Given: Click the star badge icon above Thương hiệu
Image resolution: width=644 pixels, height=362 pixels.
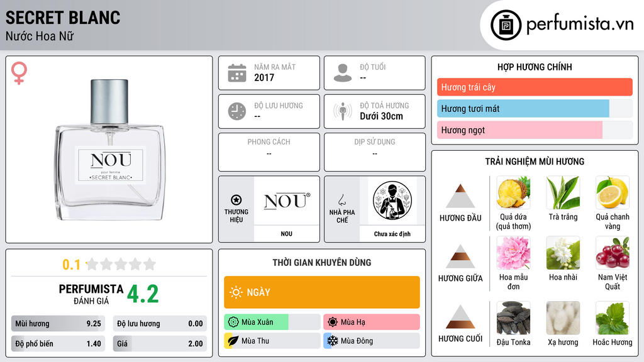Looking at the screenshot, I should point(236,200).
